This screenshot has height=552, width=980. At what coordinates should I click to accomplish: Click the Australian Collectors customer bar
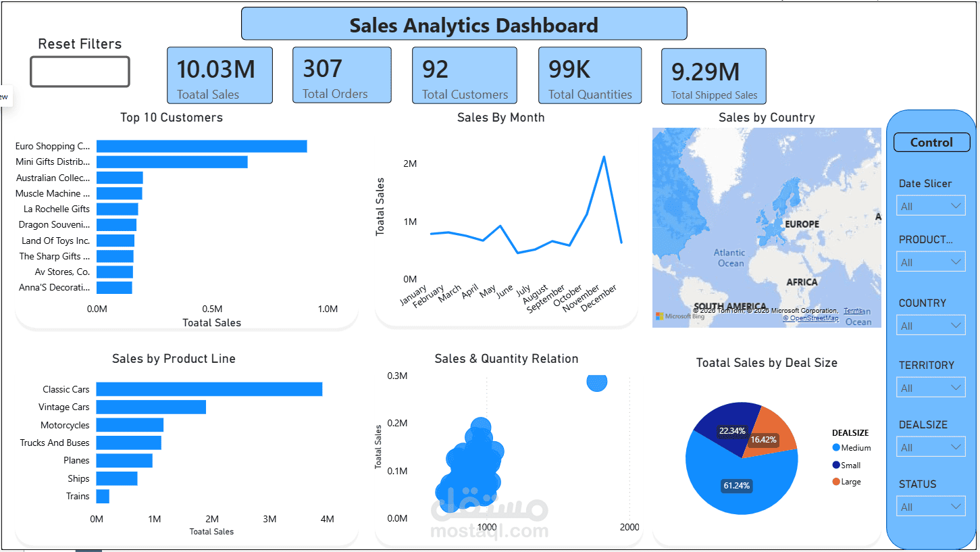120,178
